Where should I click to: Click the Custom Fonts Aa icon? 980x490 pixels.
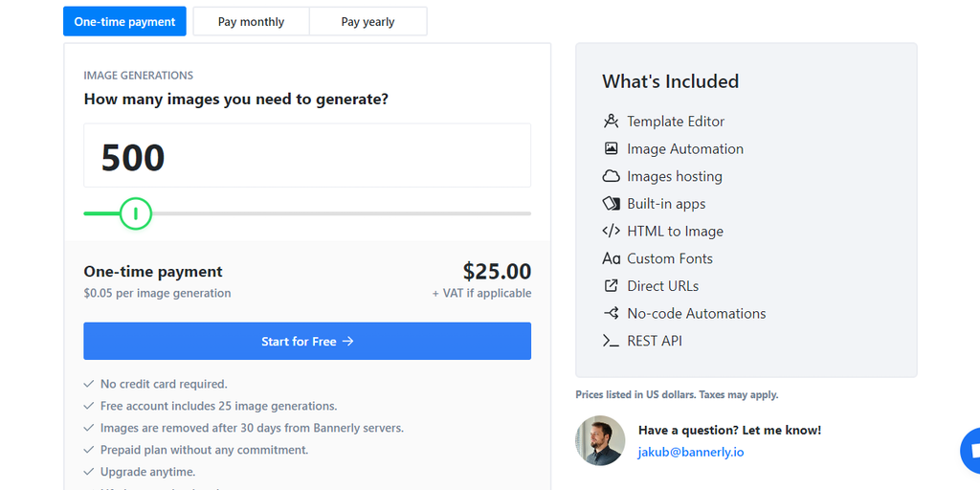(x=611, y=258)
